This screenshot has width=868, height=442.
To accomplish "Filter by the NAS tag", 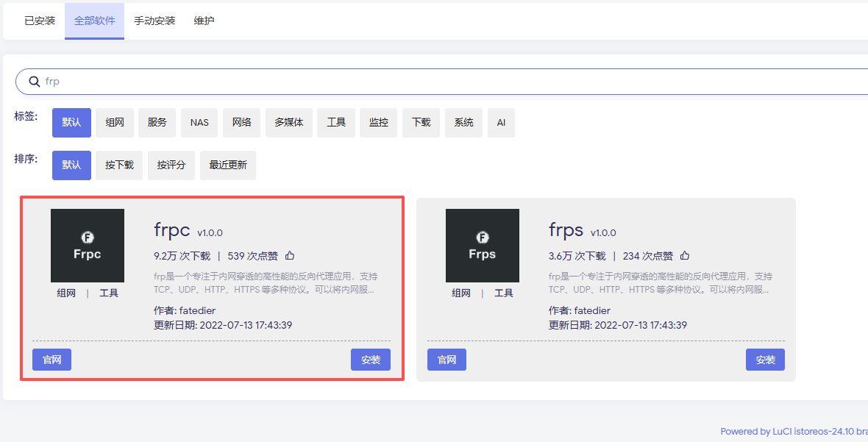I will point(199,123).
